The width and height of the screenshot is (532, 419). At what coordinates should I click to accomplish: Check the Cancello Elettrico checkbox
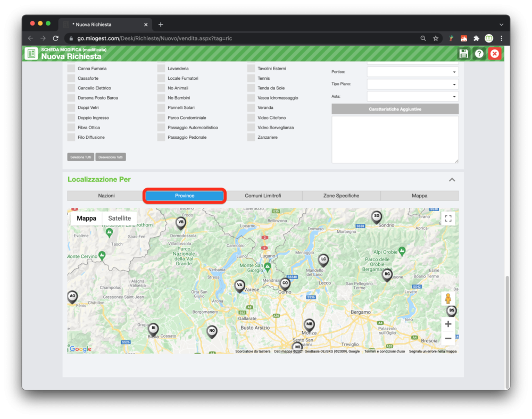pyautogui.click(x=71, y=88)
